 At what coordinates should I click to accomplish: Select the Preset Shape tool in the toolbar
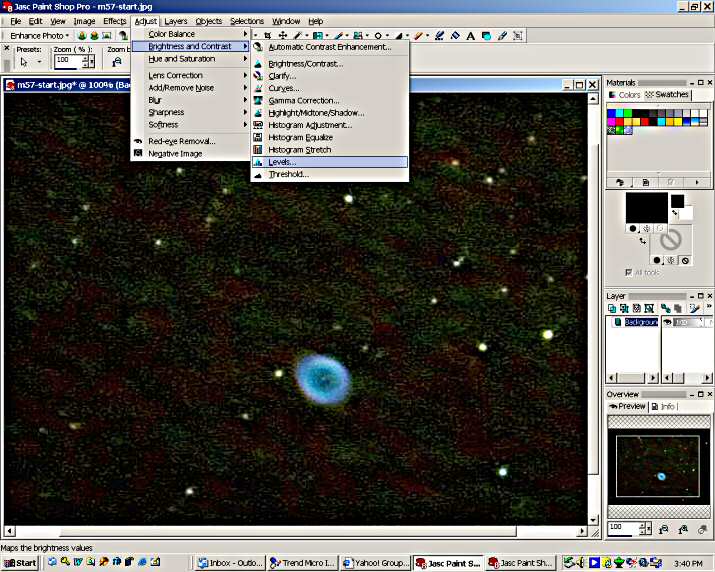[486, 36]
